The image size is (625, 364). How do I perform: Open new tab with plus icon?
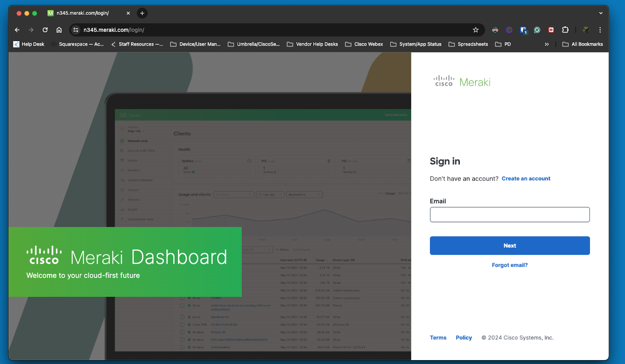click(142, 13)
